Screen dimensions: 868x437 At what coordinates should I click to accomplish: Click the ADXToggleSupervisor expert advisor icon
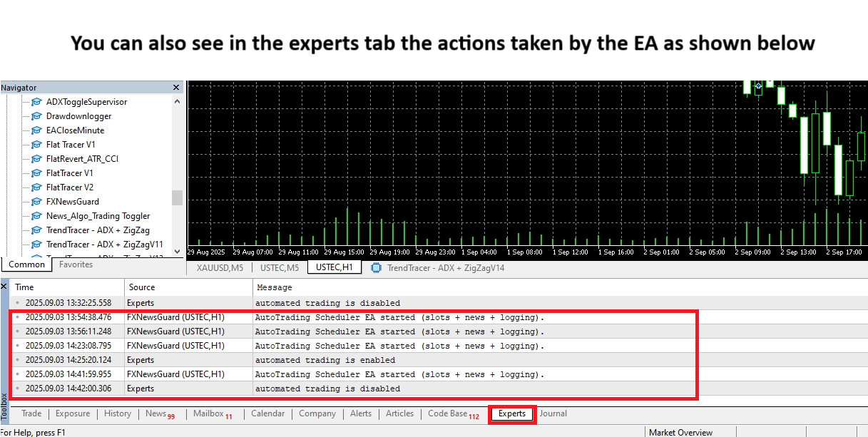36,102
